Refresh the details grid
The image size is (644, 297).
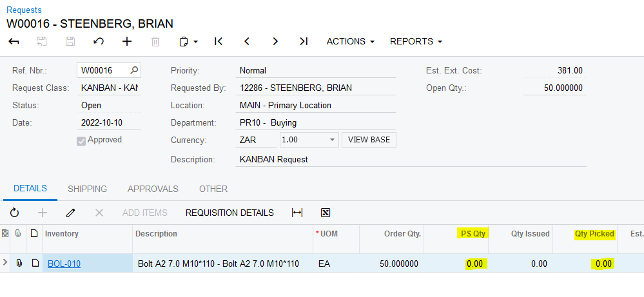pyautogui.click(x=14, y=213)
